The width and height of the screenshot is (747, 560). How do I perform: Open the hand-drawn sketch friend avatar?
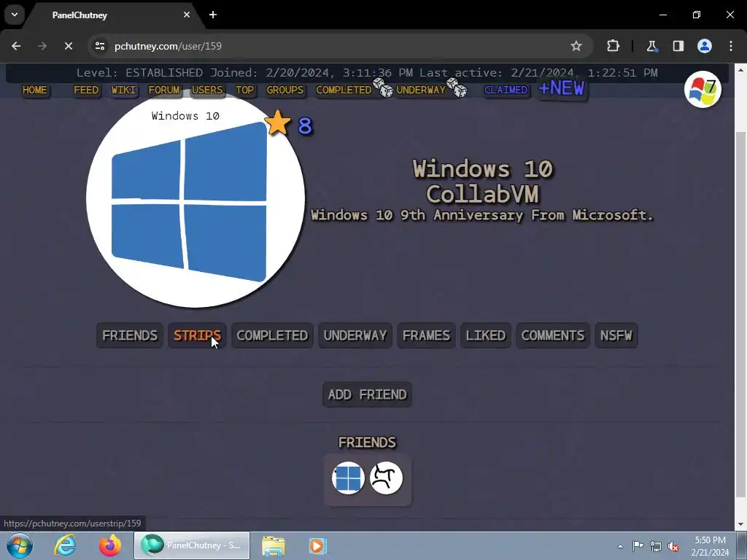click(x=386, y=478)
